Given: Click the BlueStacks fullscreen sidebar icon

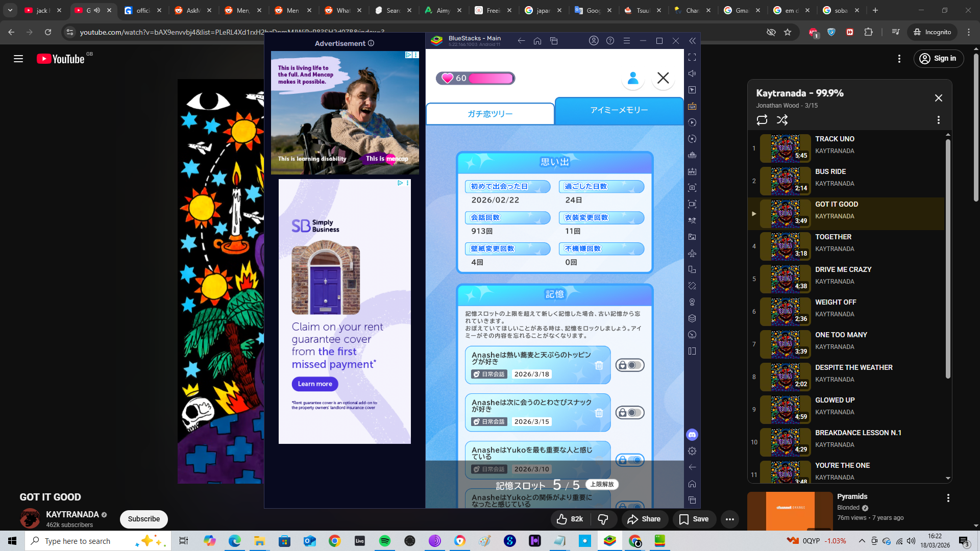Looking at the screenshot, I should pyautogui.click(x=692, y=57).
